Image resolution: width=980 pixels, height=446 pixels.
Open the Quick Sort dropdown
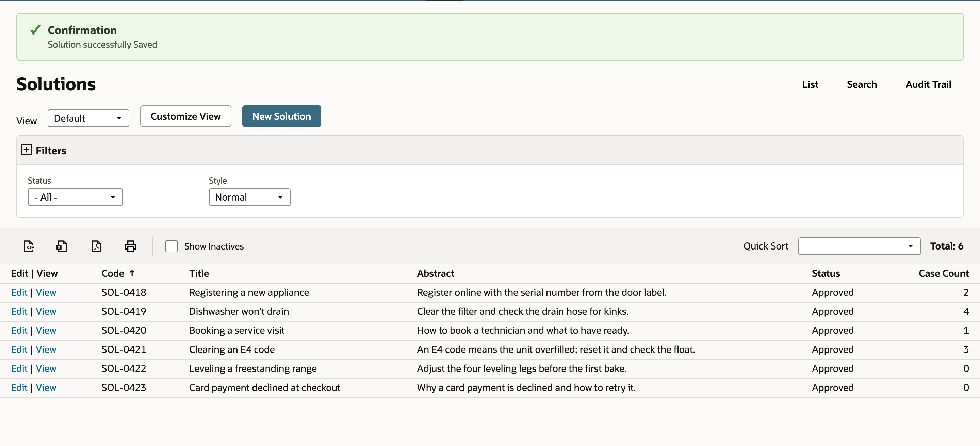click(859, 246)
